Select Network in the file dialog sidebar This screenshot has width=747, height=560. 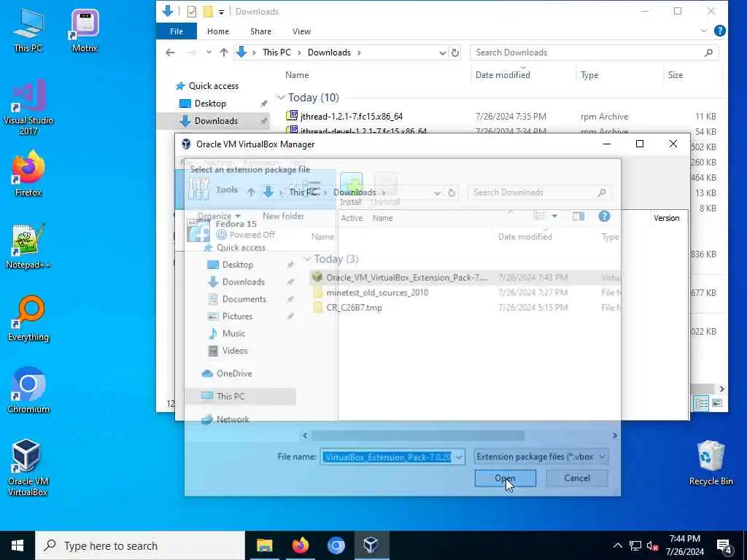pyautogui.click(x=233, y=419)
